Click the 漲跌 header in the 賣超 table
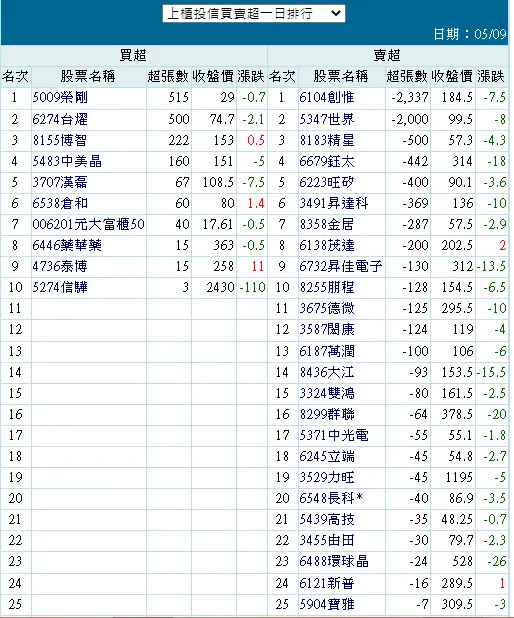 click(x=491, y=76)
